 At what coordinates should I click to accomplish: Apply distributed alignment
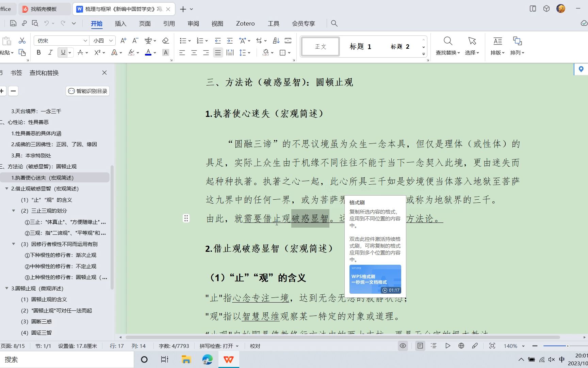click(x=230, y=52)
